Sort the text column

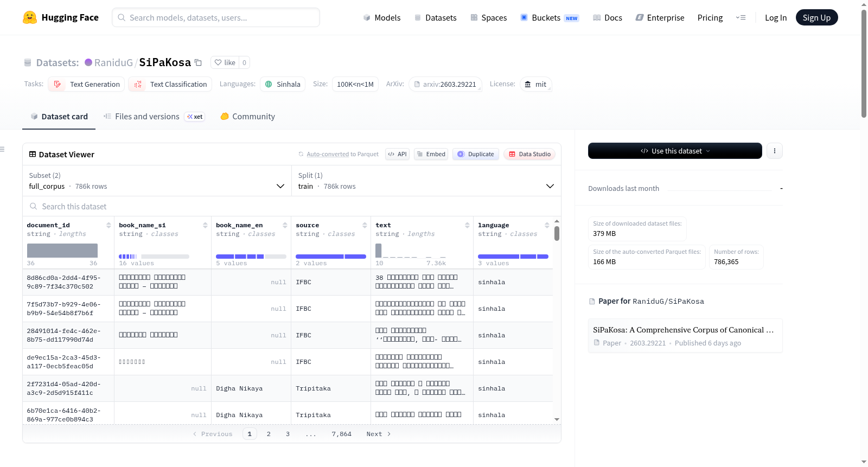pyautogui.click(x=467, y=225)
